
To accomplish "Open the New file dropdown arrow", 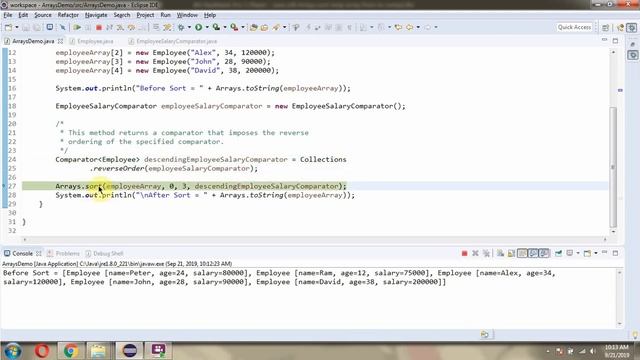I will click(17, 27).
